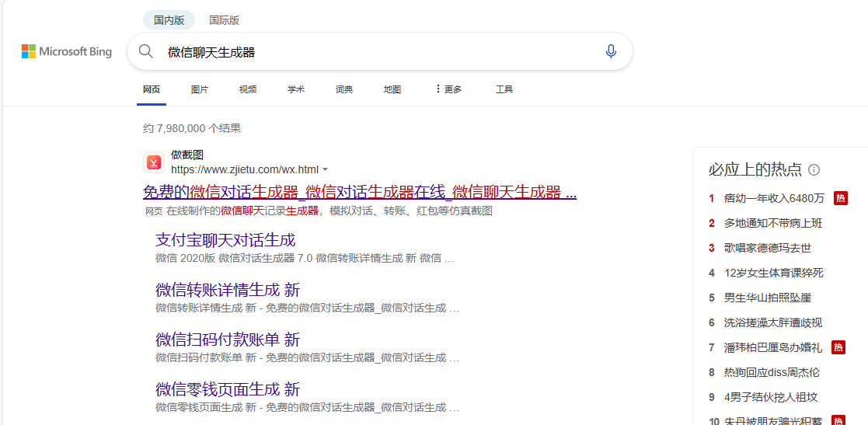The height and width of the screenshot is (425, 868).
Task: Click the Microsoft Bing logo
Action: (x=67, y=52)
